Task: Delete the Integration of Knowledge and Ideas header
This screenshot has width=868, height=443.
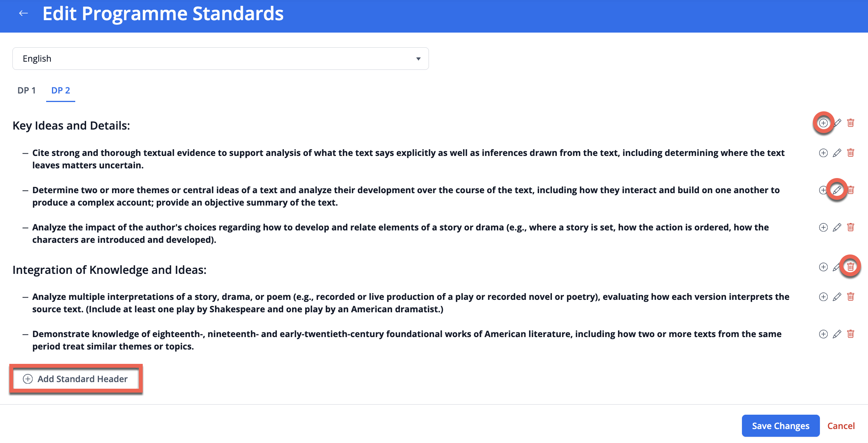Action: [851, 267]
